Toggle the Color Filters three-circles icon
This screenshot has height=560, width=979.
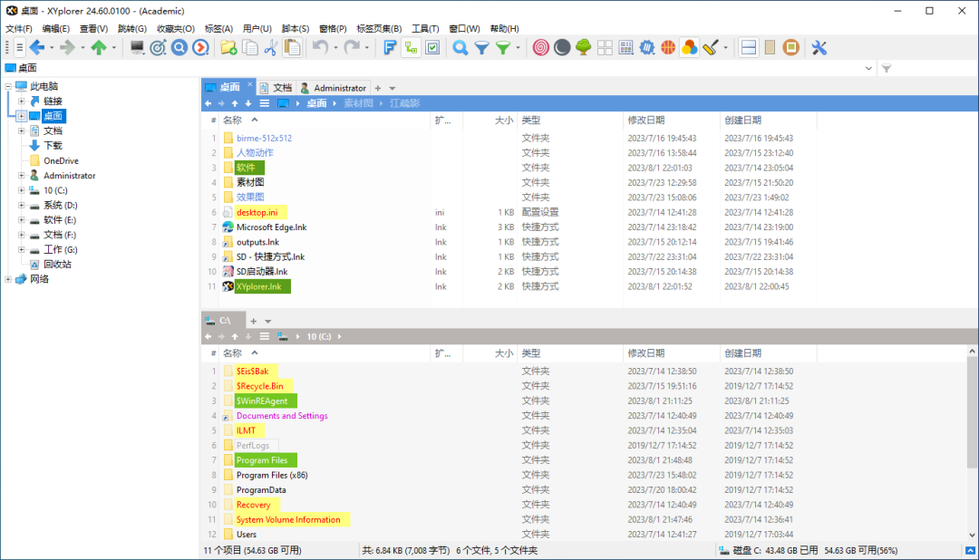(689, 47)
